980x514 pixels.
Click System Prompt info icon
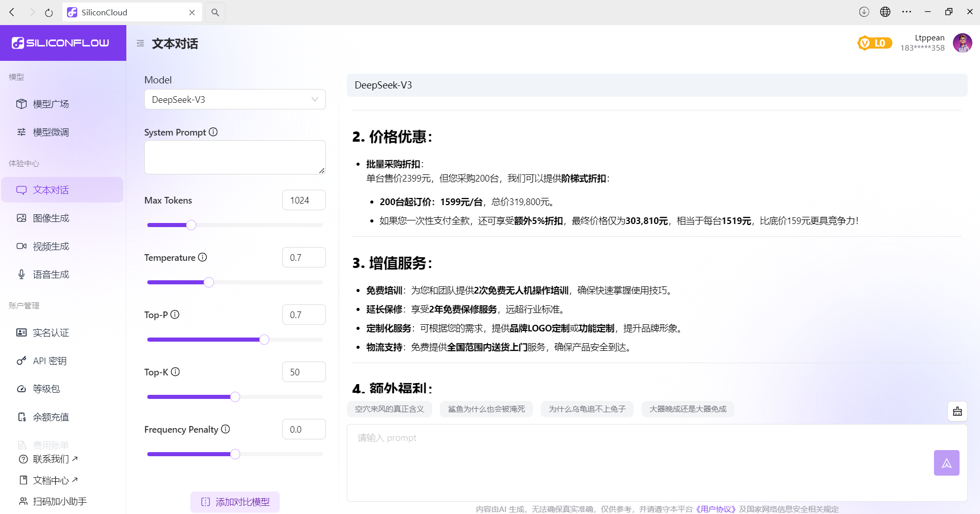click(x=213, y=132)
